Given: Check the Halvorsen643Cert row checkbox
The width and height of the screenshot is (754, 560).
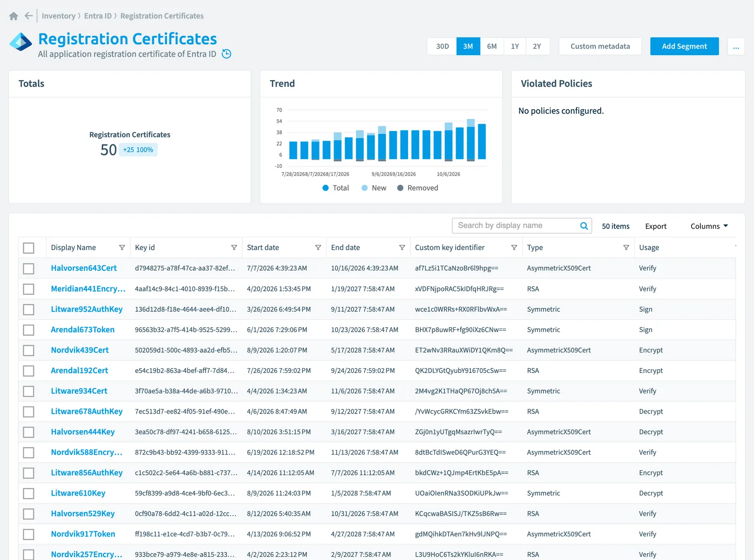Looking at the screenshot, I should click(29, 268).
